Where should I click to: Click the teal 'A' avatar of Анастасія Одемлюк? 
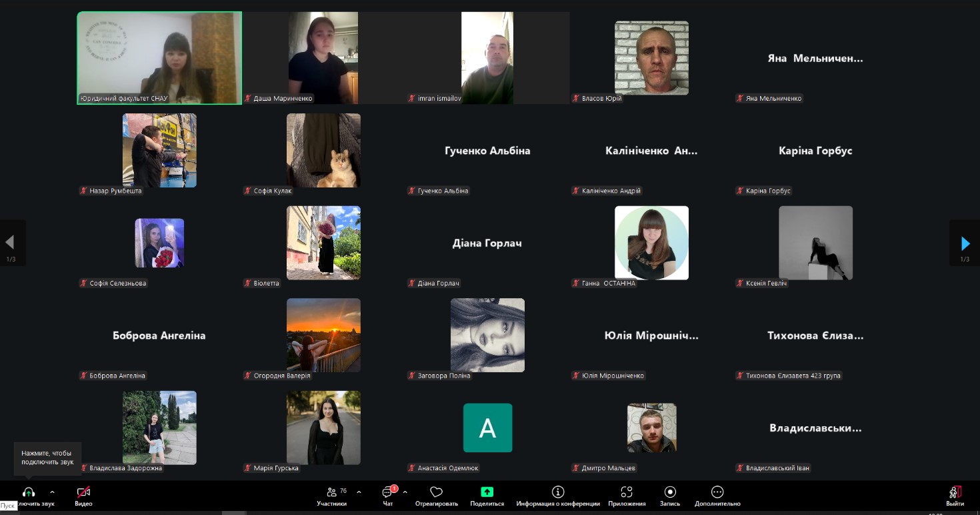coord(487,428)
